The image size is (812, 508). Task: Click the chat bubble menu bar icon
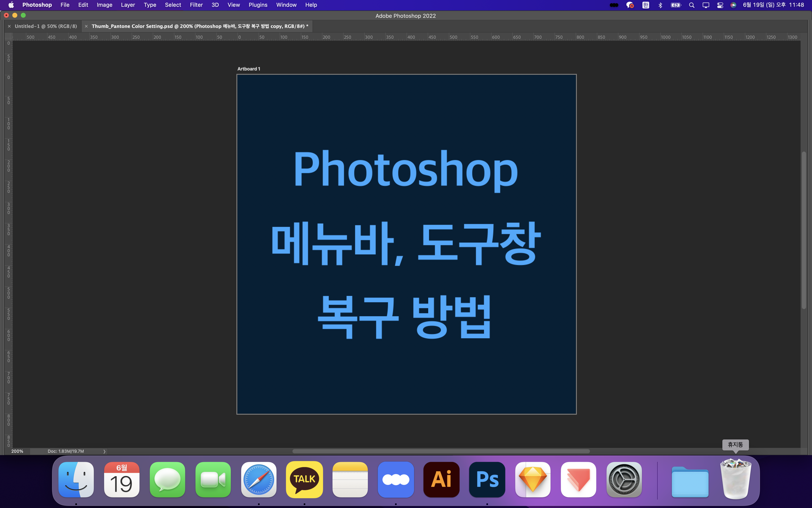pos(630,5)
